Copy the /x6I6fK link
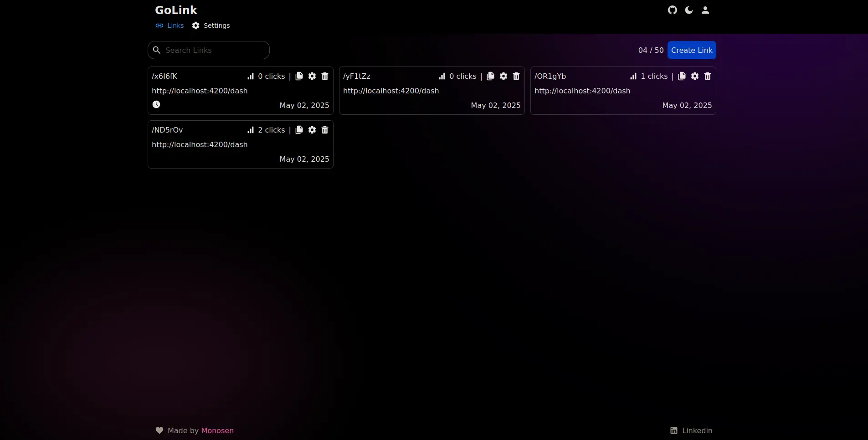 (x=299, y=76)
